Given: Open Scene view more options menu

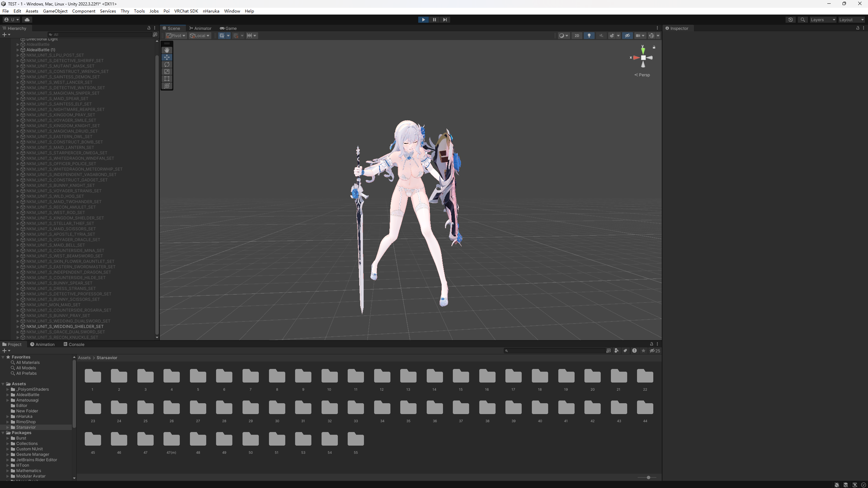Looking at the screenshot, I should (x=657, y=28).
